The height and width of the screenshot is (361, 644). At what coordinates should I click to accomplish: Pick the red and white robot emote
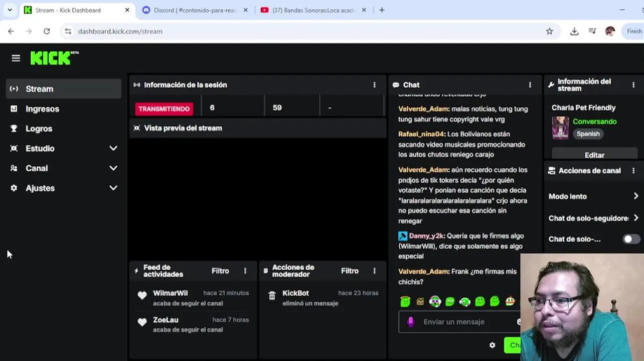[x=510, y=301]
